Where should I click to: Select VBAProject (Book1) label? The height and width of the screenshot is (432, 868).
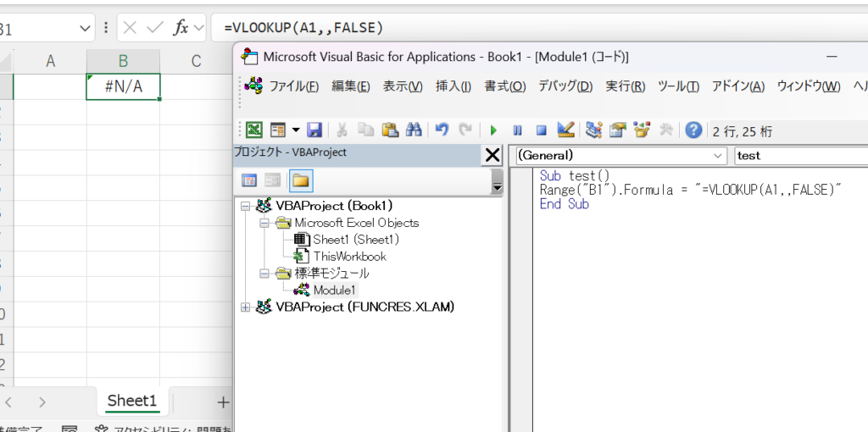[x=334, y=206]
